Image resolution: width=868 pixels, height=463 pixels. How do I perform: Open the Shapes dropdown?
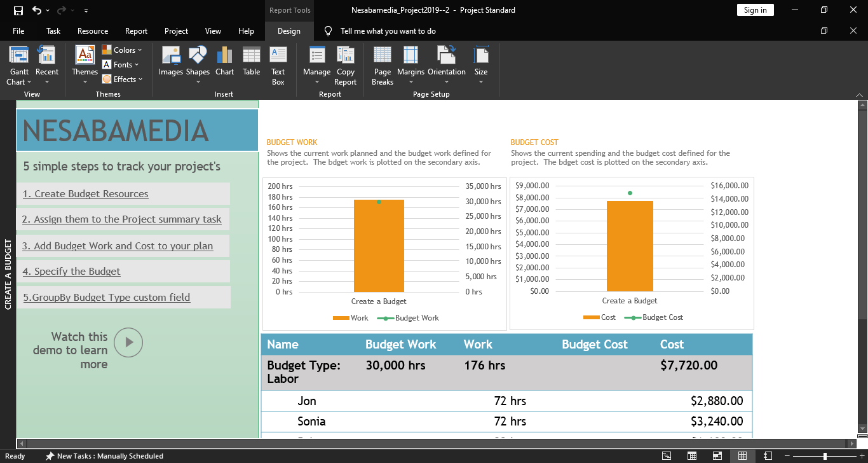click(198, 65)
